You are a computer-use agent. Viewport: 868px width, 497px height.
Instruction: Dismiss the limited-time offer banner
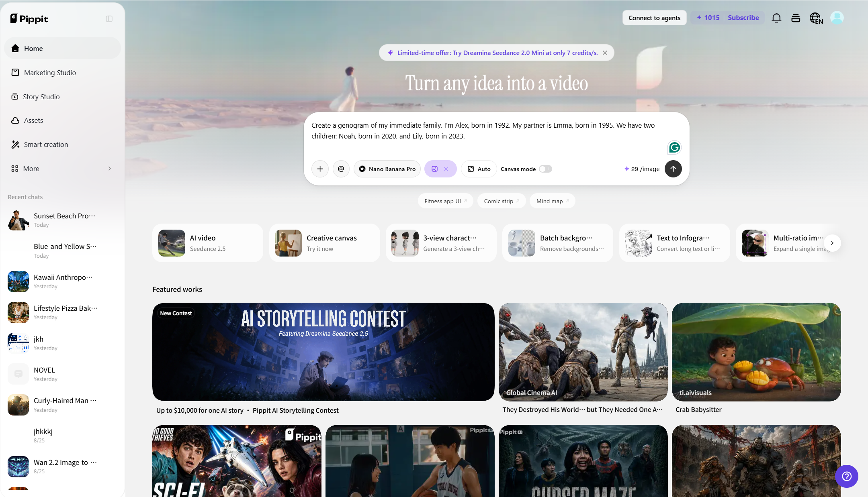[605, 53]
